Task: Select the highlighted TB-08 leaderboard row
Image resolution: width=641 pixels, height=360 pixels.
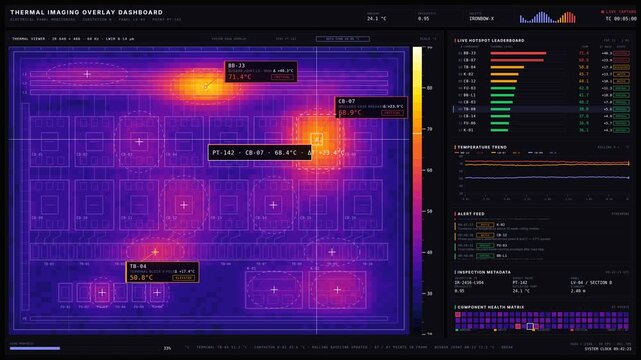Action: click(x=543, y=109)
